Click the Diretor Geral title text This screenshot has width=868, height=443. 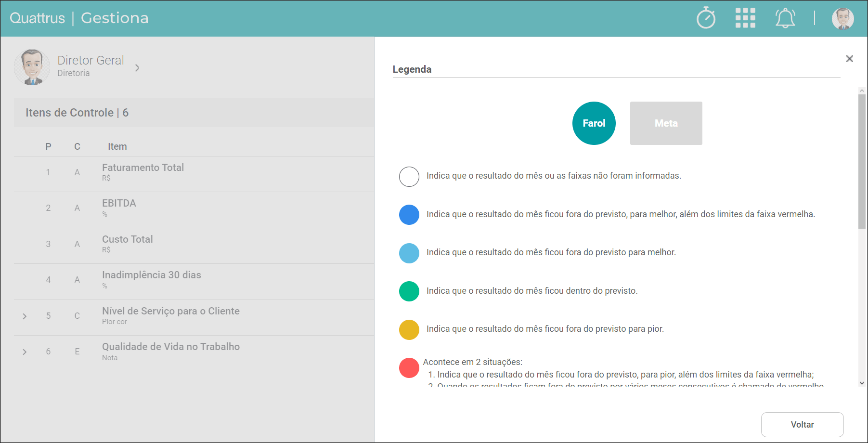pos(91,60)
